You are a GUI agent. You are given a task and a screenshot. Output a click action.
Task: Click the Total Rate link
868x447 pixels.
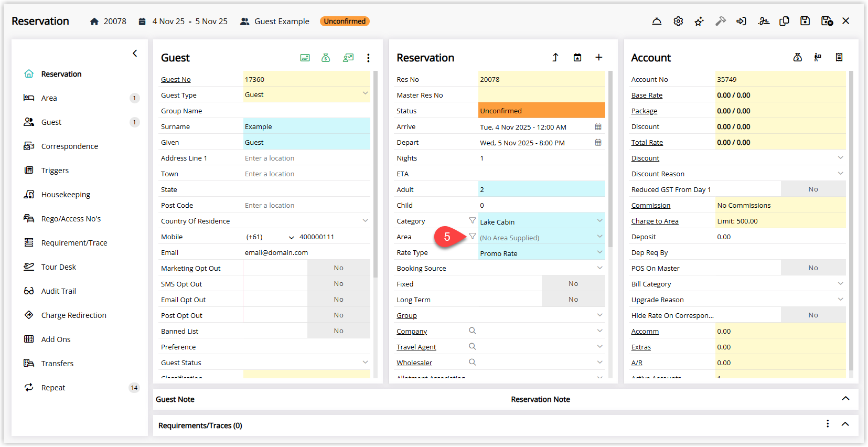(647, 143)
